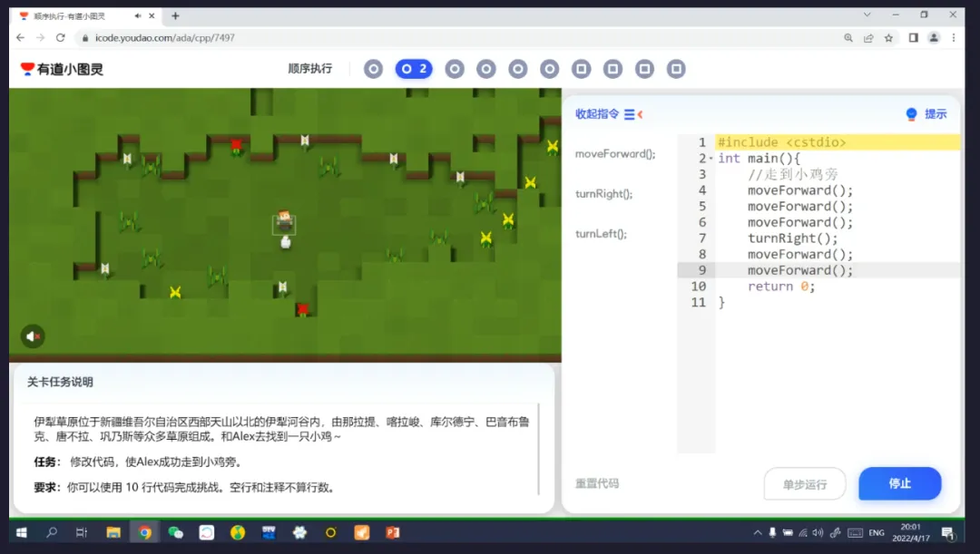Click the comment //走到小鸡旁 on line 3

(792, 174)
